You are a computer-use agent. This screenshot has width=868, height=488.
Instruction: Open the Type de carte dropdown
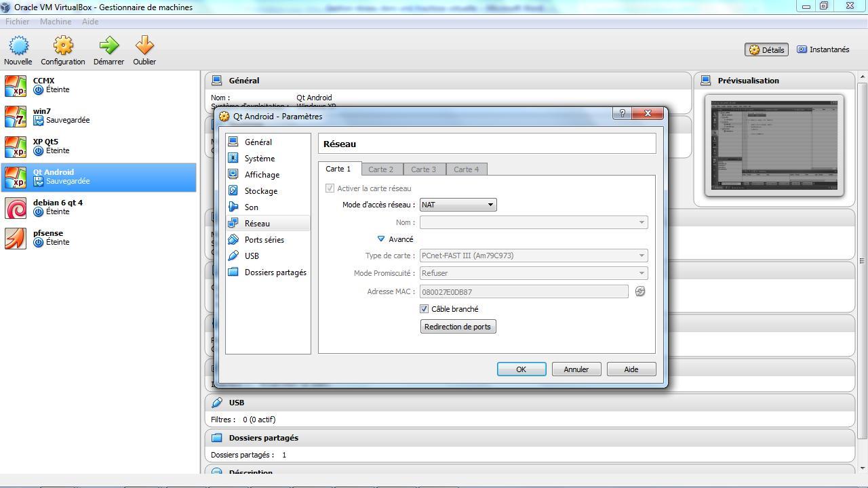tap(533, 256)
